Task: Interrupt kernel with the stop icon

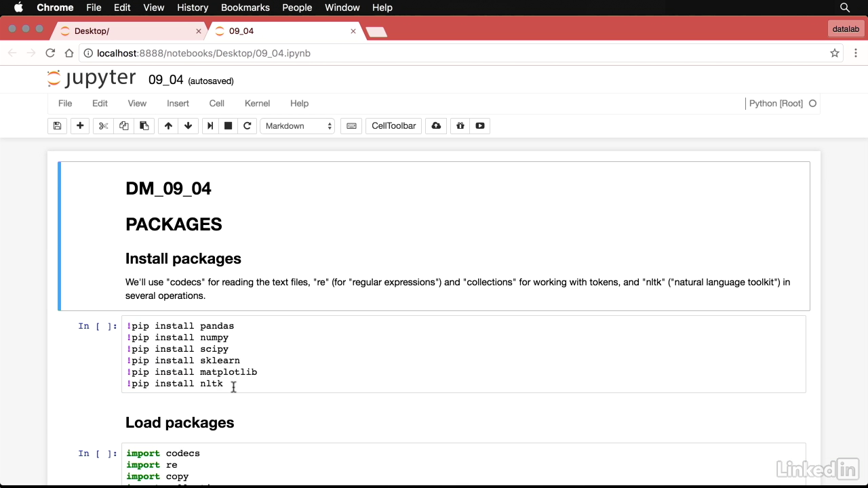Action: point(229,126)
